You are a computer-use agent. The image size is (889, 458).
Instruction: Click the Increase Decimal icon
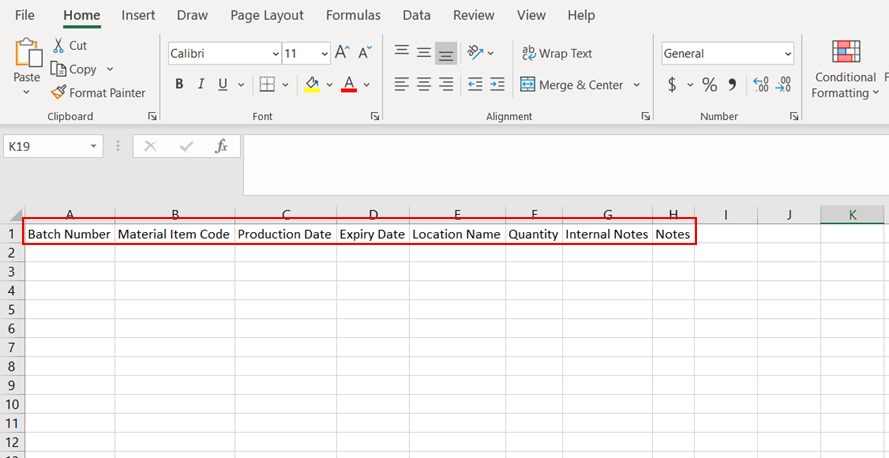click(x=760, y=85)
